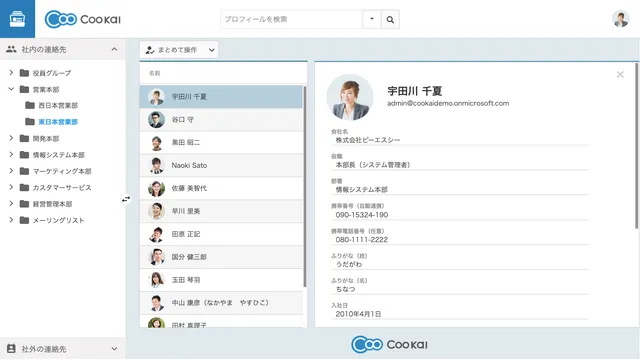Viewport: 640px width, 360px height.
Task: Open the address book home icon
Action: point(17,19)
